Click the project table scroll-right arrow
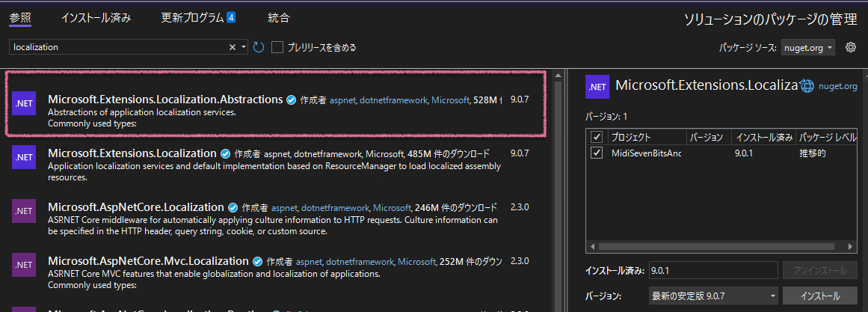This screenshot has height=312, width=868. (852, 246)
